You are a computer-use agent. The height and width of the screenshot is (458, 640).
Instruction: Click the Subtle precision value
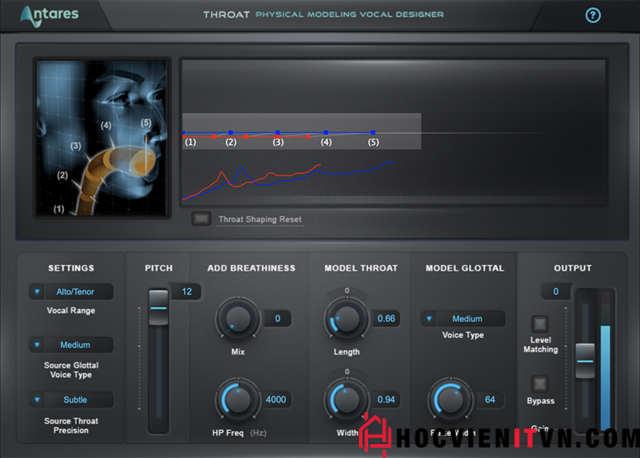click(75, 400)
